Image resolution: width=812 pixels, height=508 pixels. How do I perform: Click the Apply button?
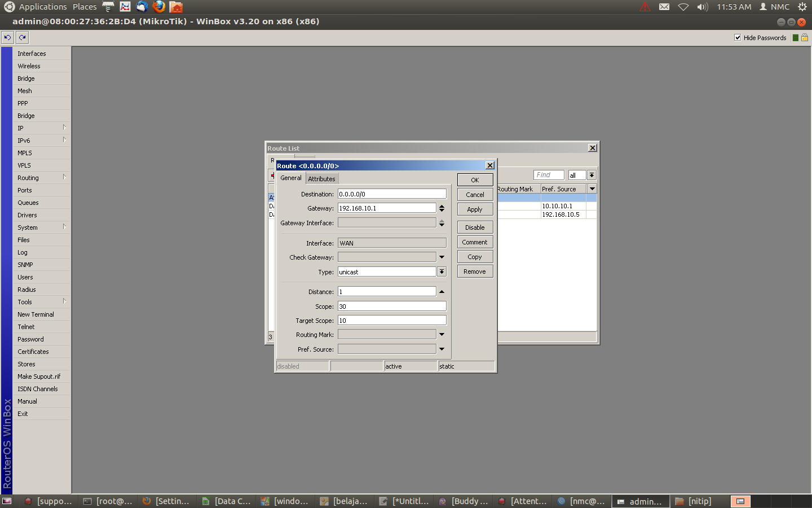pyautogui.click(x=475, y=209)
